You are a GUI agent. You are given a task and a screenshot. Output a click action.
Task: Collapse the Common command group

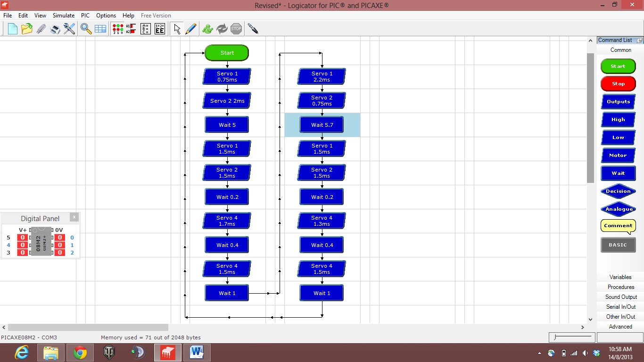pyautogui.click(x=620, y=50)
